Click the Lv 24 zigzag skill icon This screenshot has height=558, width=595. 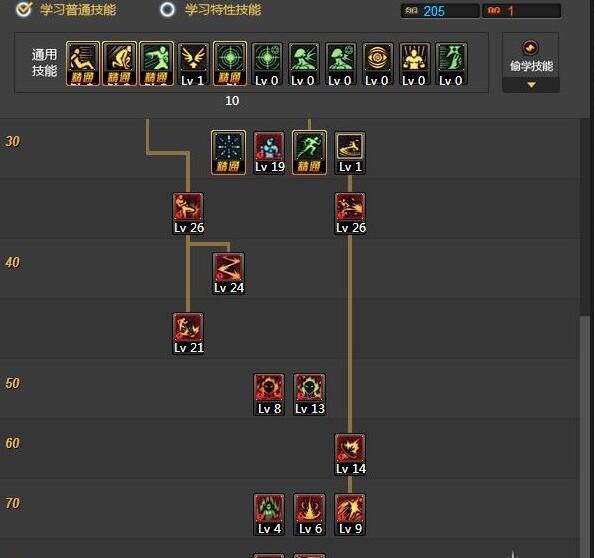point(228,274)
